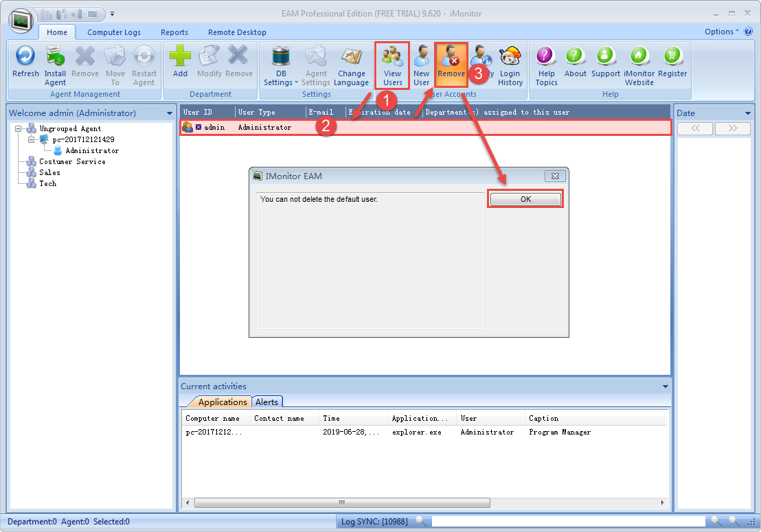761x532 pixels.
Task: Click Remove in the Agent Management group
Action: coord(85,62)
